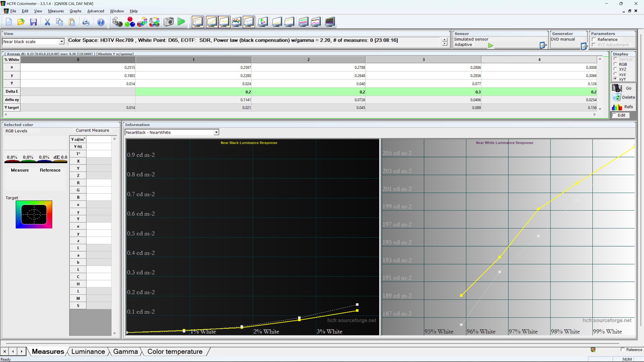
Task: Click the camera continuous measure icon
Action: tap(168, 22)
